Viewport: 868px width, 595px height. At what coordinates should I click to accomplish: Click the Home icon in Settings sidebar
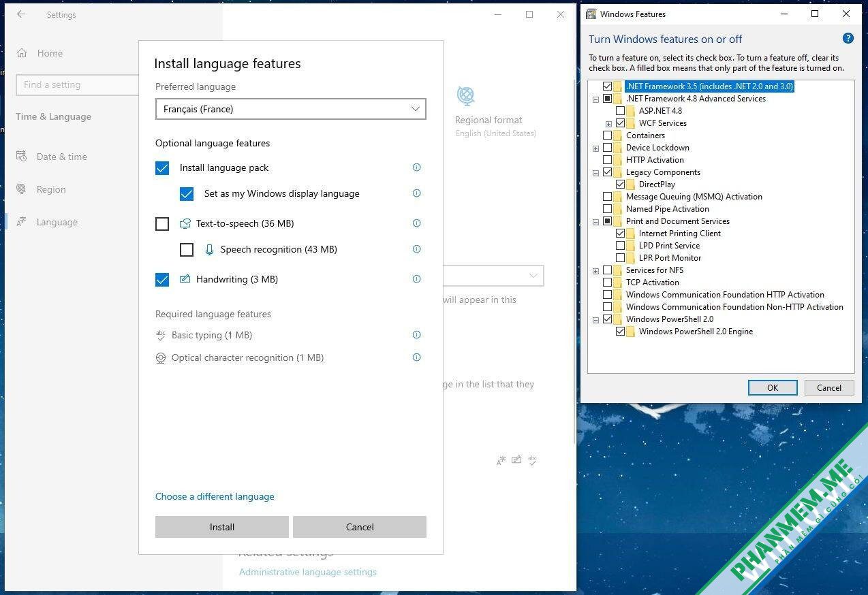(22, 53)
